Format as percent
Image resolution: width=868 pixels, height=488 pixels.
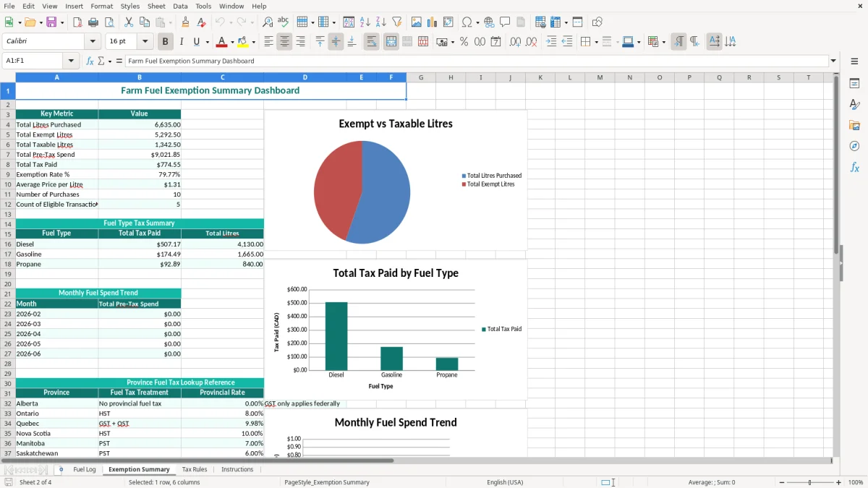coord(464,42)
